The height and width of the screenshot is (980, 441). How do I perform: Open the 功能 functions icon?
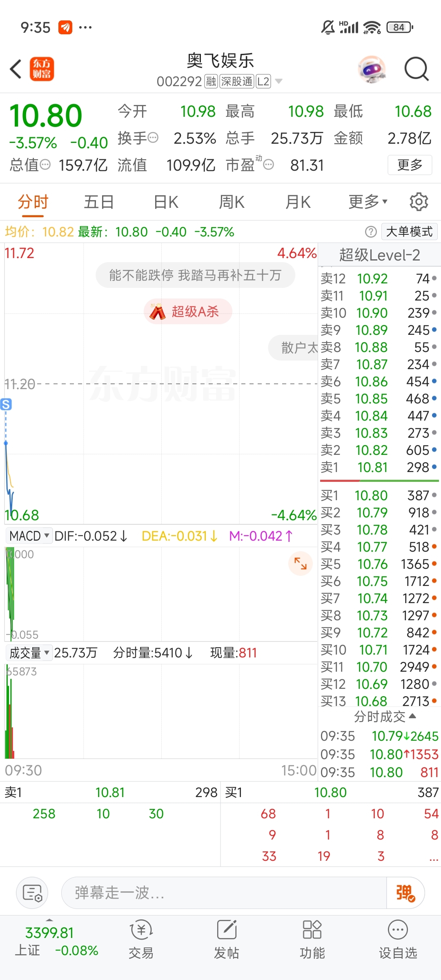click(312, 939)
